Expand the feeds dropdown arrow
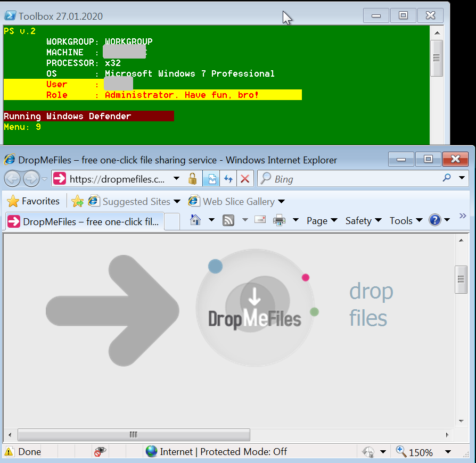 point(245,220)
